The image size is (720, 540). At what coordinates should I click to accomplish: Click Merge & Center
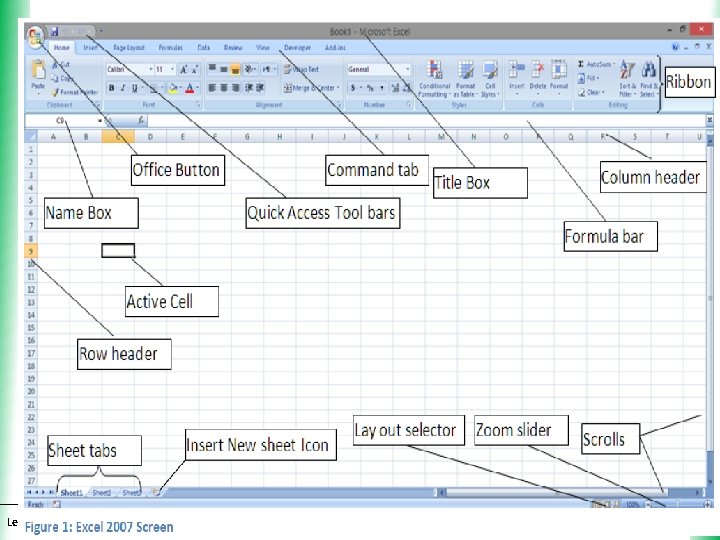pyautogui.click(x=311, y=87)
